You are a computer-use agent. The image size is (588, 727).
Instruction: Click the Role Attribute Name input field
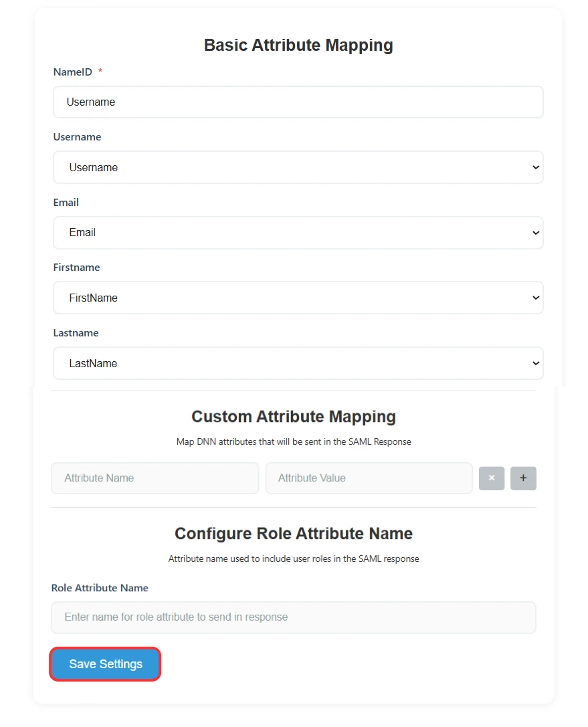click(293, 617)
